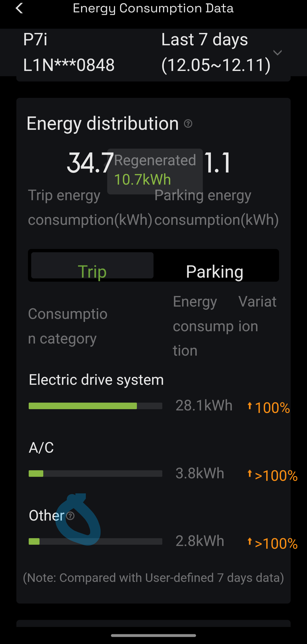The width and height of the screenshot is (307, 644).
Task: Tap the home gesture bar
Action: [x=153, y=636]
